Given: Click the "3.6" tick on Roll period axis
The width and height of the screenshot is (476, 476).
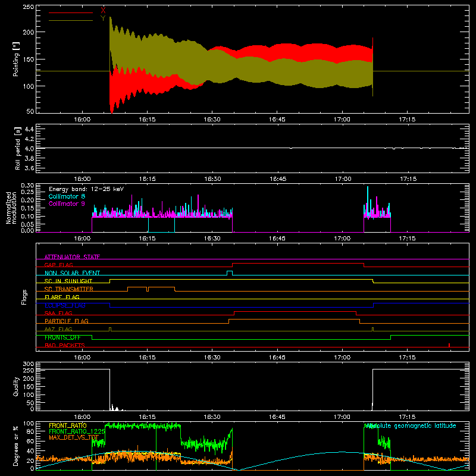Looking at the screenshot, I should point(29,168).
